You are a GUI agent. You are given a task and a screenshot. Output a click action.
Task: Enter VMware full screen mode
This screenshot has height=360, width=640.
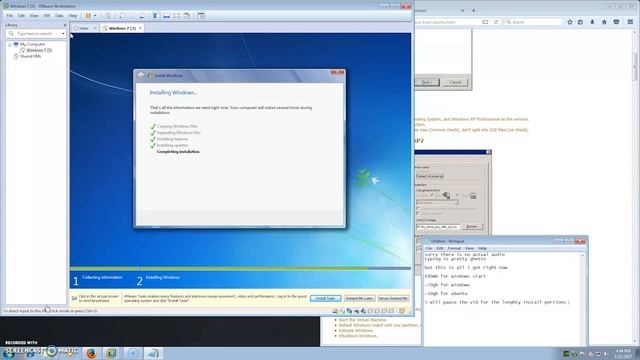(x=176, y=16)
